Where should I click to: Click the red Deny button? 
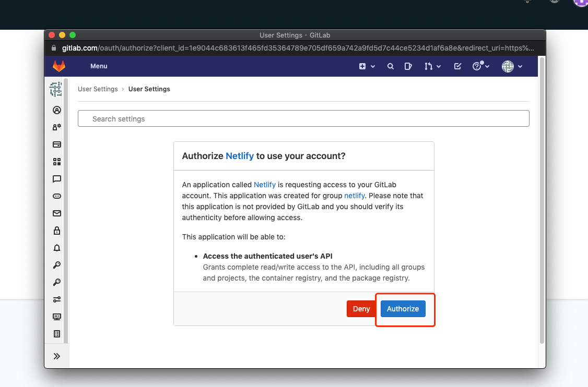point(361,309)
